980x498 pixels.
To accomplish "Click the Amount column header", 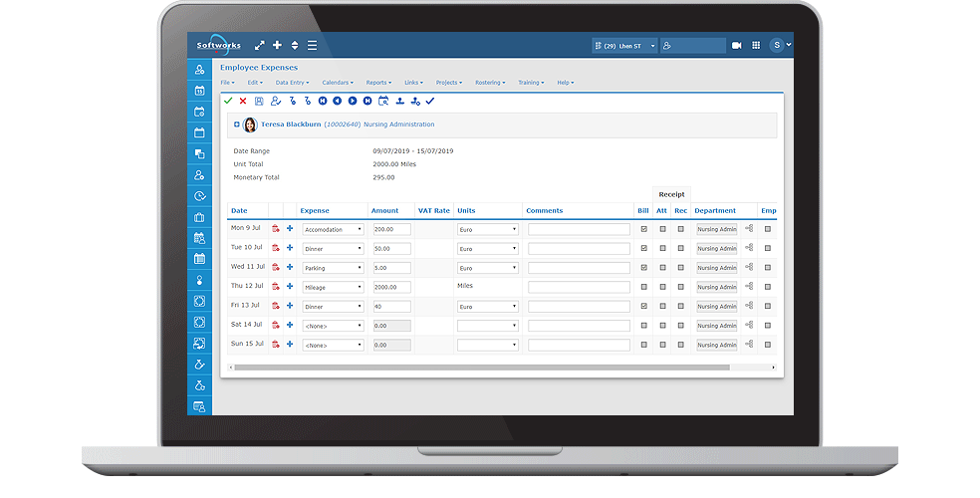I will tap(385, 211).
